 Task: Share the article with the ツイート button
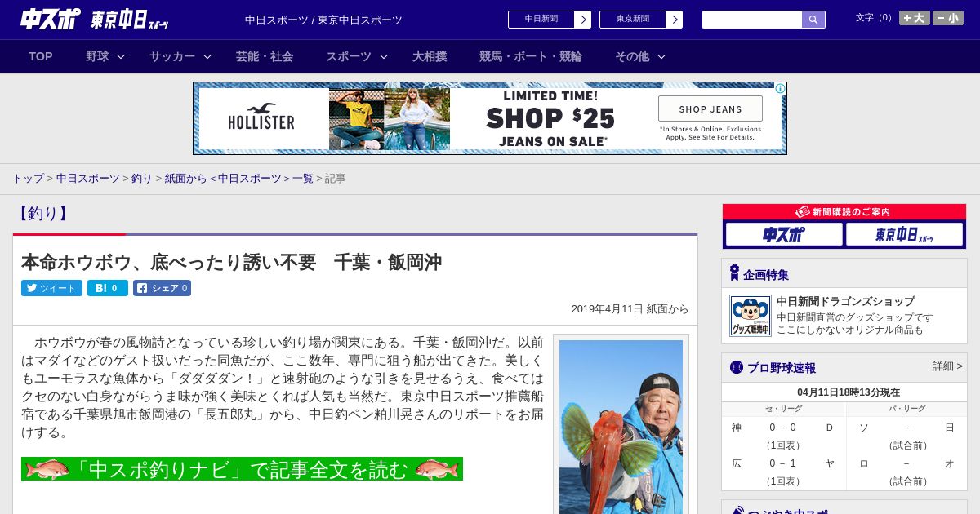coord(51,288)
